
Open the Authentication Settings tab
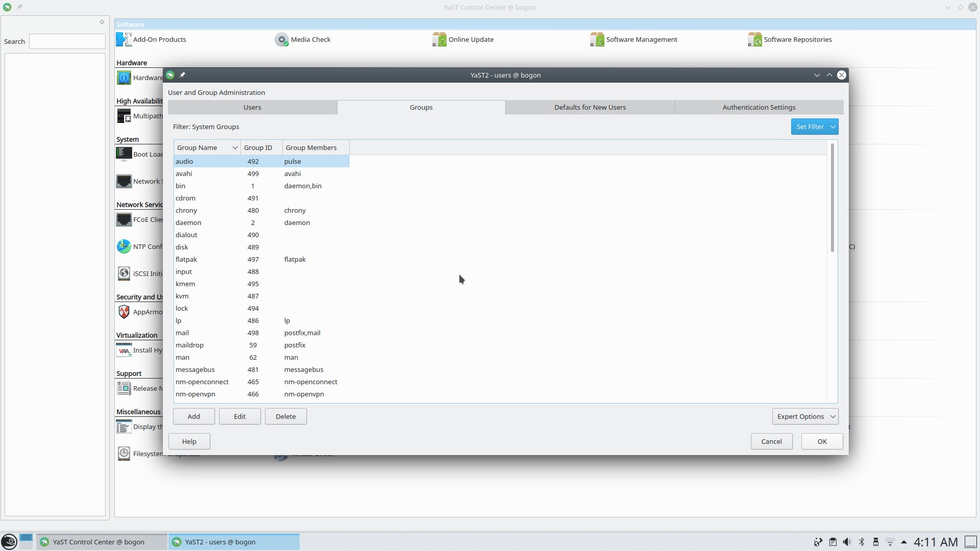pyautogui.click(x=759, y=107)
